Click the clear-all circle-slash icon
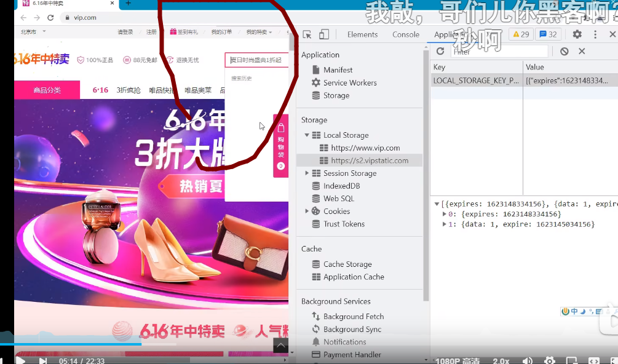Viewport: 618px width, 364px height. [565, 51]
